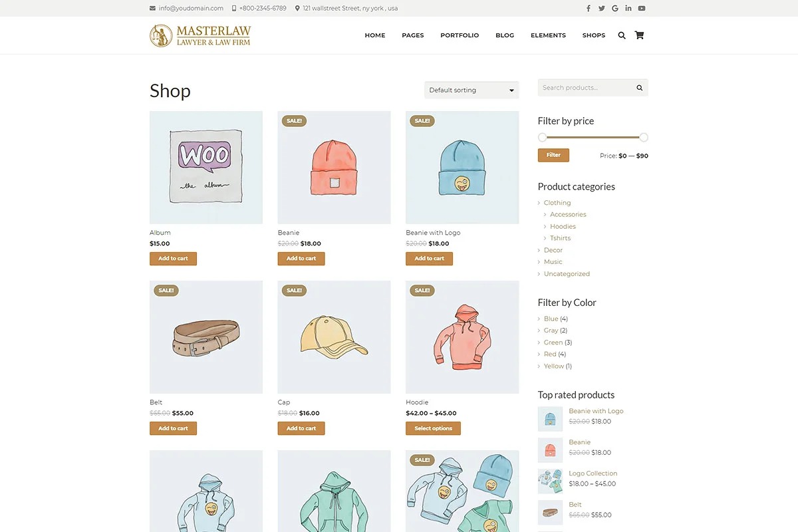View the shopping cart icon in header
Image resolution: width=798 pixels, height=532 pixels.
[639, 35]
